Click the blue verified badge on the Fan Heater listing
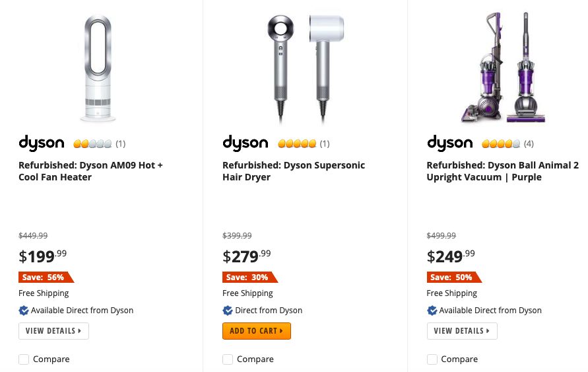 click(24, 311)
